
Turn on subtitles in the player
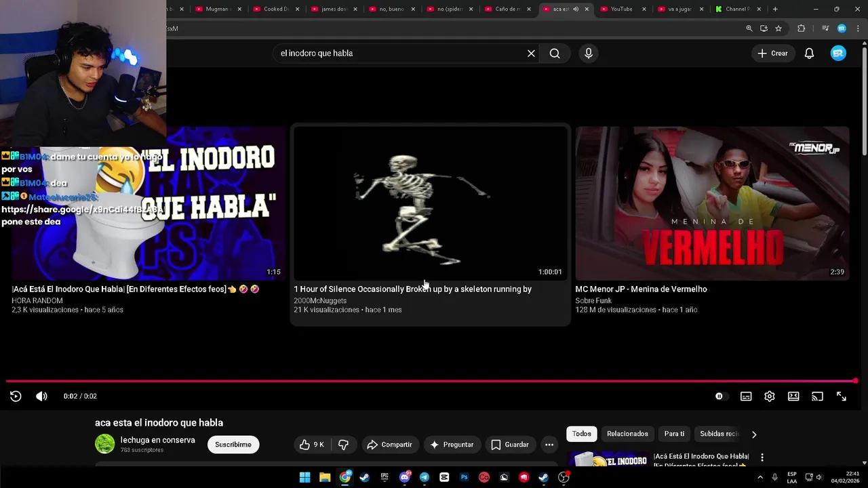coord(746,396)
